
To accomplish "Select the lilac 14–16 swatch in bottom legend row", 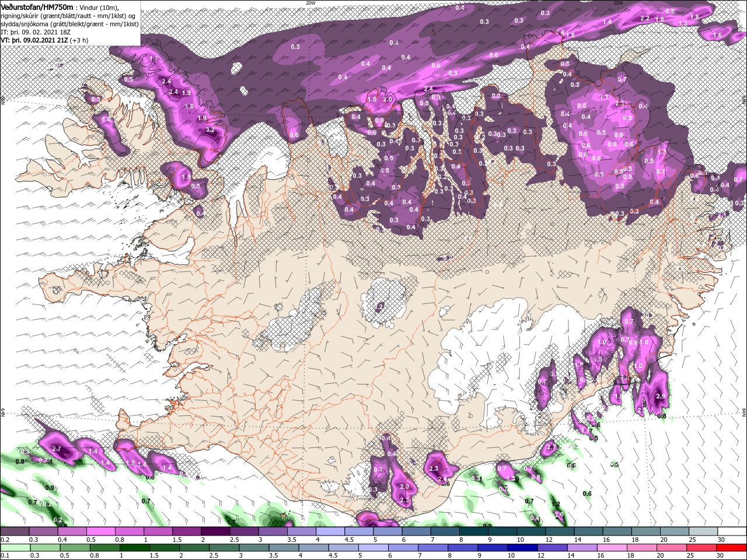I will tap(582, 548).
